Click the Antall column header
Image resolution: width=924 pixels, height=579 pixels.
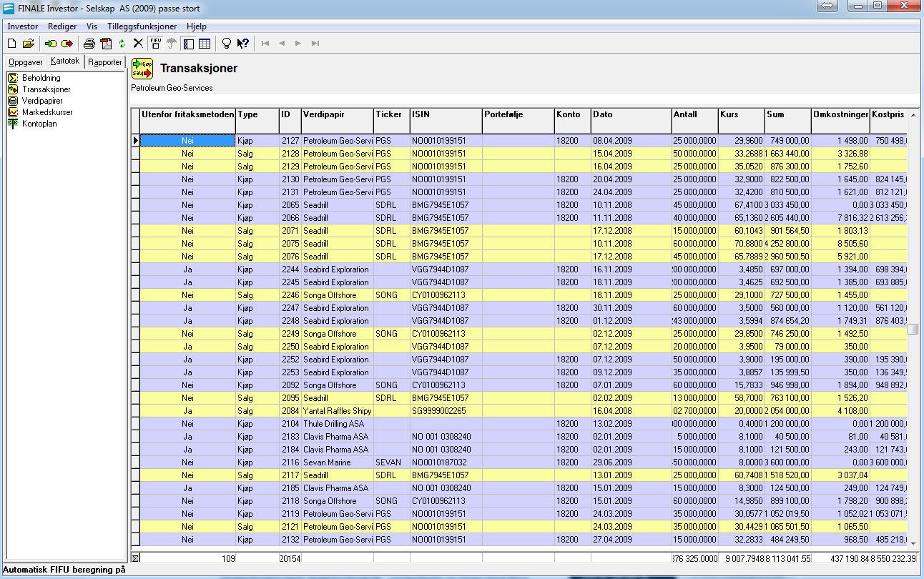(x=695, y=121)
